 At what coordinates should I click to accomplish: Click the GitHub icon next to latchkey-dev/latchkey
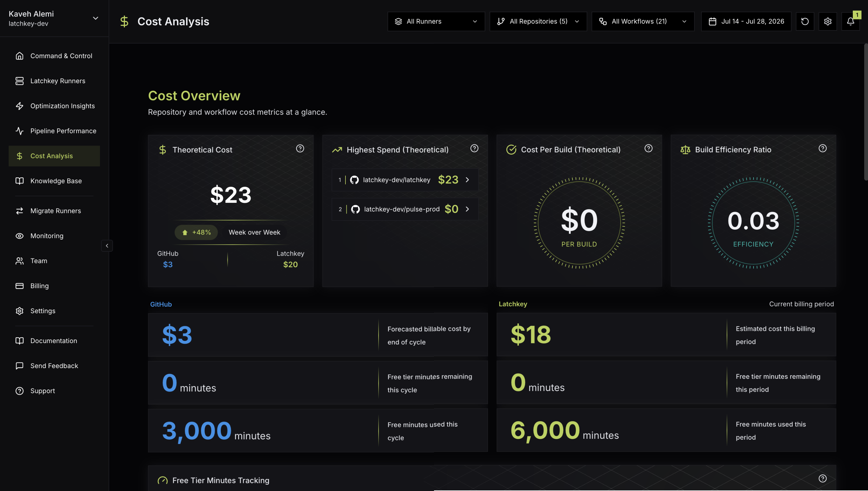tap(354, 180)
